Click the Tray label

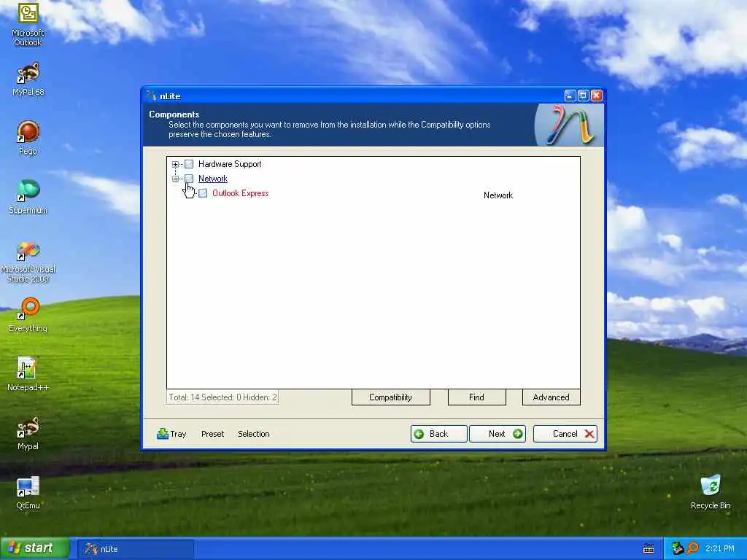pyautogui.click(x=178, y=434)
